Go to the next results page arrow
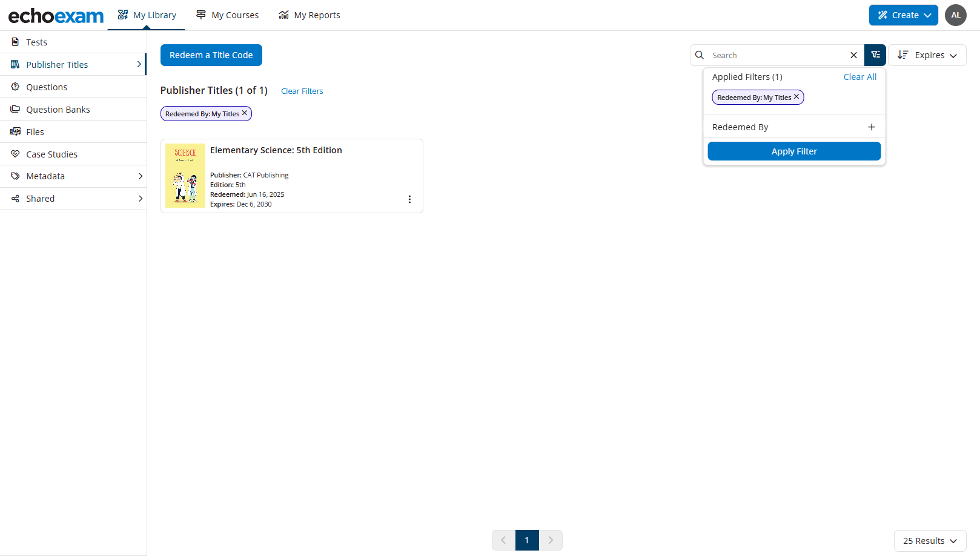The height and width of the screenshot is (556, 980). pyautogui.click(x=551, y=540)
